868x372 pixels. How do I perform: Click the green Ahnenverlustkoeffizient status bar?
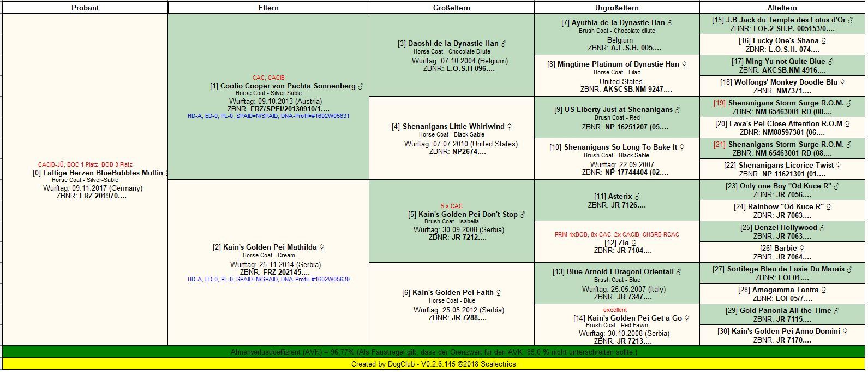[434, 352]
